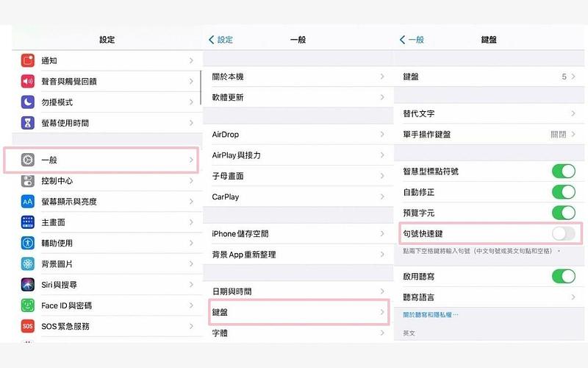Image resolution: width=588 pixels, height=368 pixels.
Task: Tap the 聲音與觸覺回饋 speaker icon
Action: coord(28,81)
